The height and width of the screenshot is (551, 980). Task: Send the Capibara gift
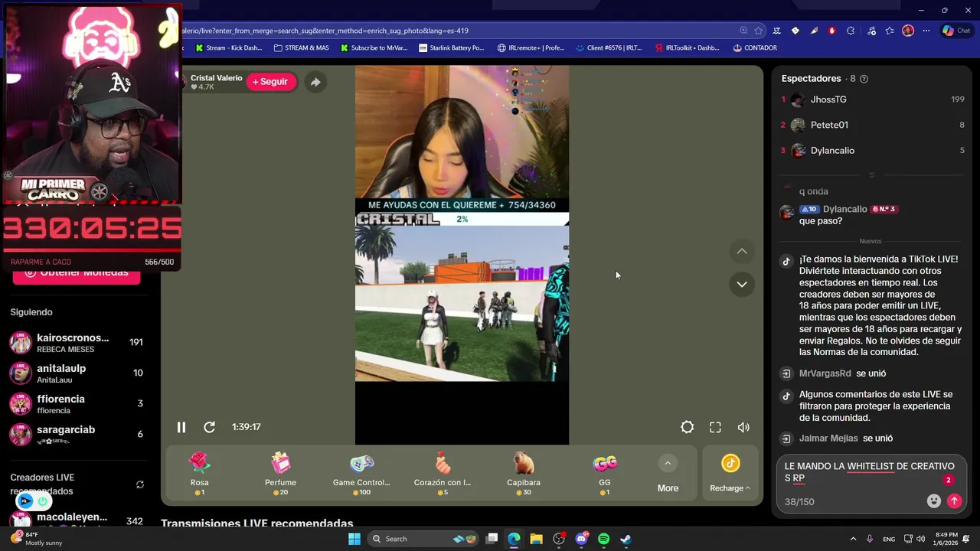[x=524, y=473]
